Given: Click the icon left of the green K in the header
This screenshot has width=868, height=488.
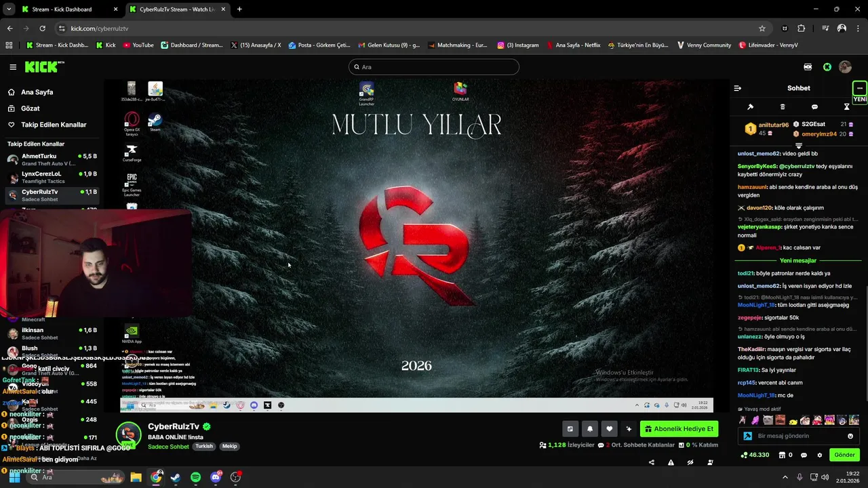Looking at the screenshot, I should 808,67.
